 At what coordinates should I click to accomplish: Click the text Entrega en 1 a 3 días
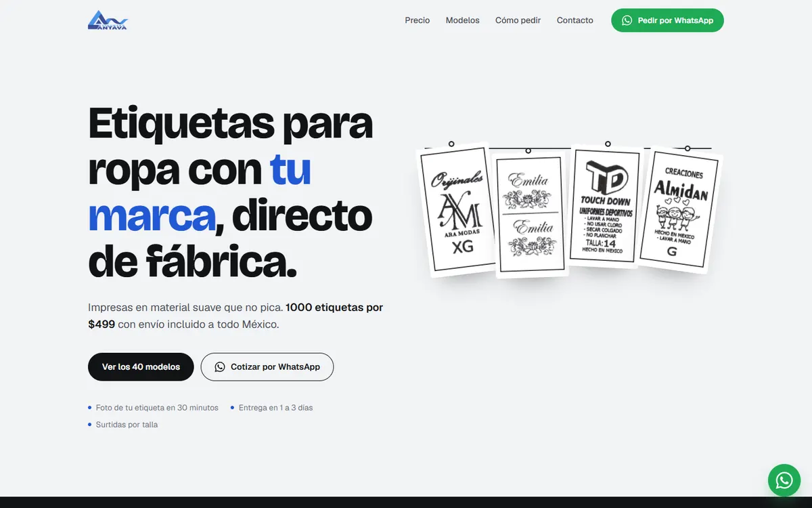tap(276, 408)
